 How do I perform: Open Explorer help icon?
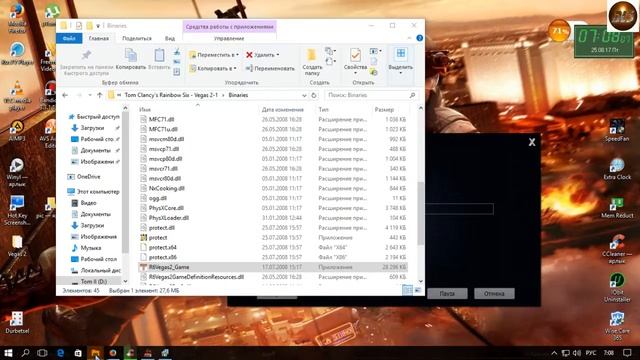(x=419, y=38)
